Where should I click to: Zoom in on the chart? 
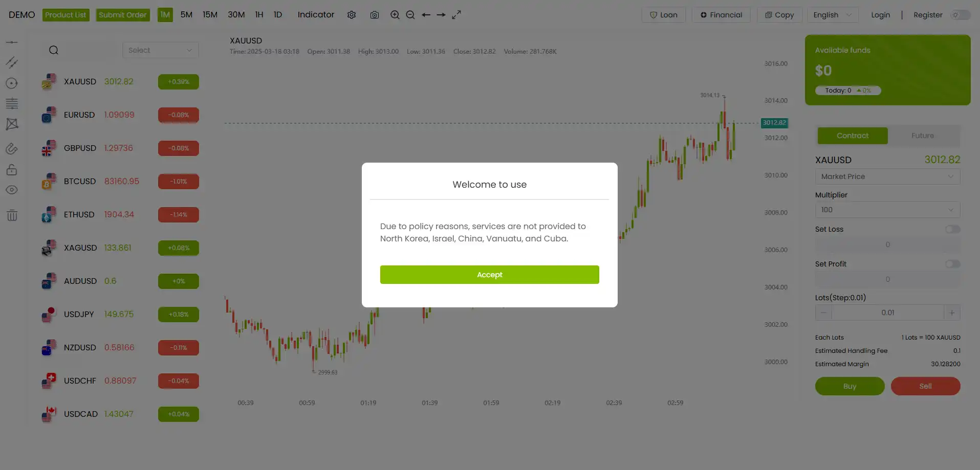395,15
